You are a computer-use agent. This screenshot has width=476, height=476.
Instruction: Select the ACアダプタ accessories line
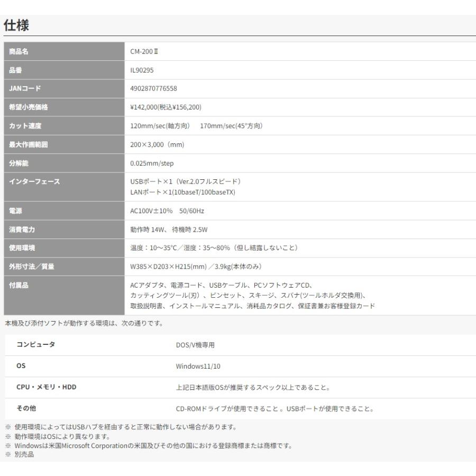coord(222,286)
